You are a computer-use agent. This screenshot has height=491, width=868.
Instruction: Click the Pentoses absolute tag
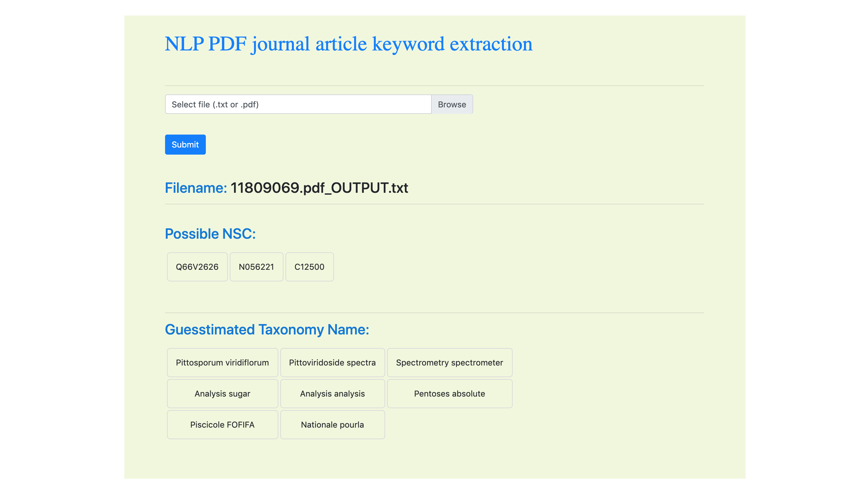click(449, 394)
